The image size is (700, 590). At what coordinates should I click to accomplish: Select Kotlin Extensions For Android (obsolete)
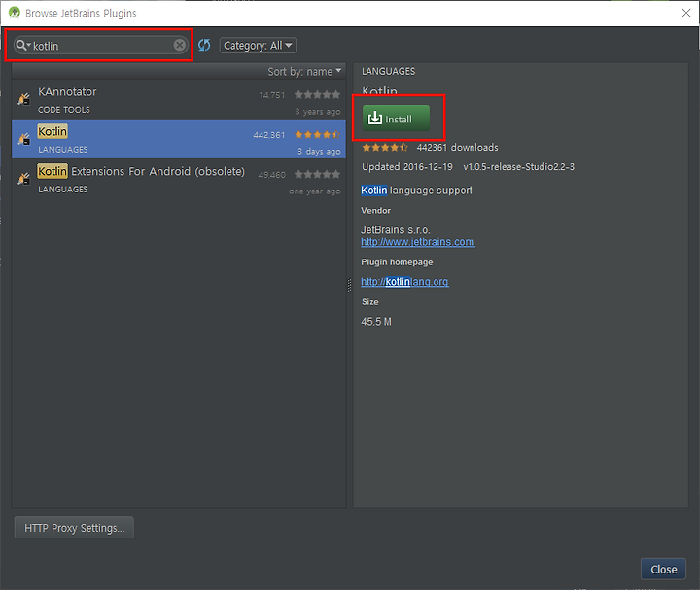point(179,179)
